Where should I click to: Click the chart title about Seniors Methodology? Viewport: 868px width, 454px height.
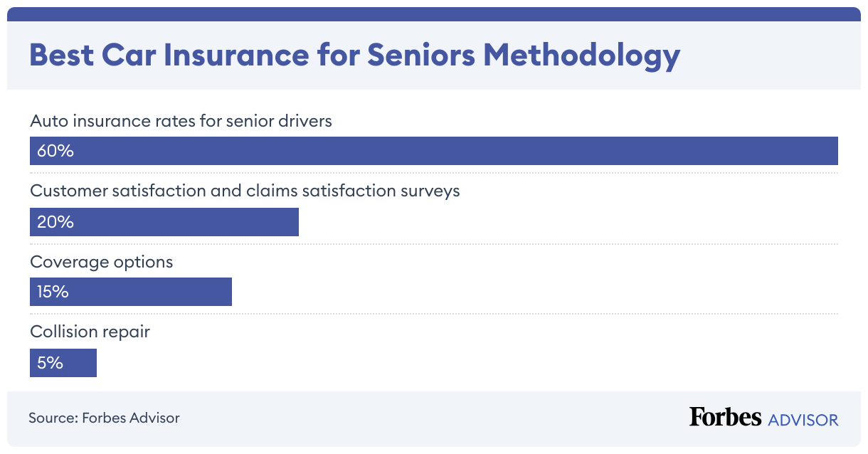point(354,56)
